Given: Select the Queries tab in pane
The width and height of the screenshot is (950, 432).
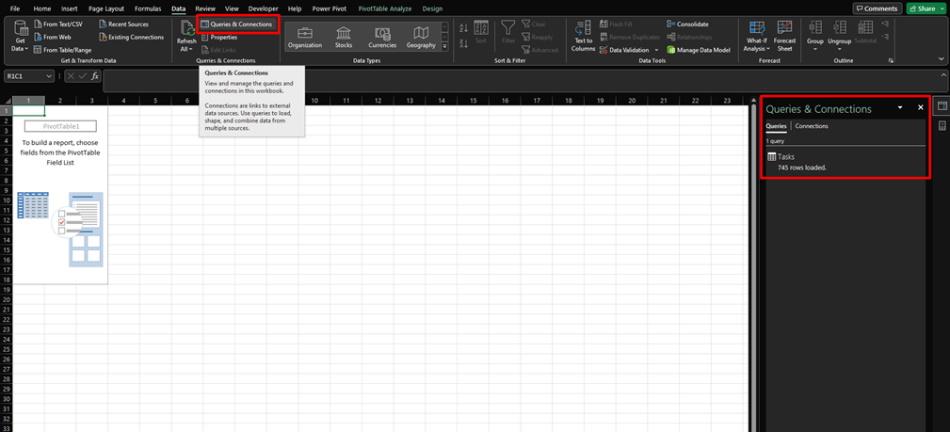Looking at the screenshot, I should click(776, 126).
